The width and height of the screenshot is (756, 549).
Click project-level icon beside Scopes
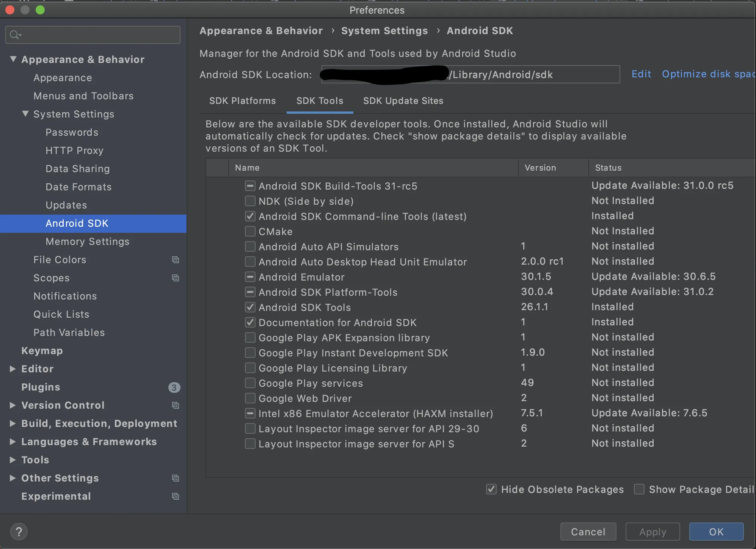click(x=175, y=278)
